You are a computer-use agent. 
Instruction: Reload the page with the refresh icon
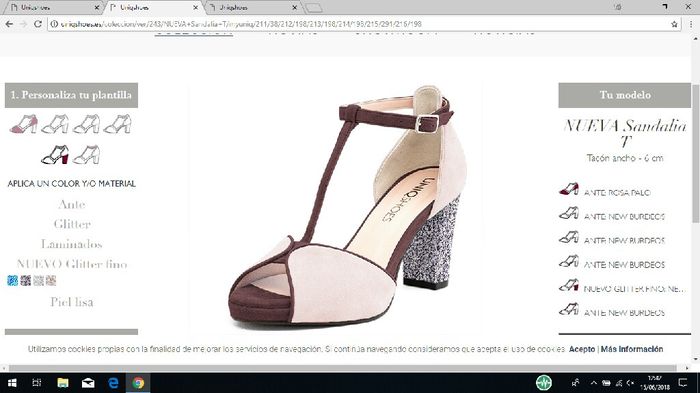38,24
